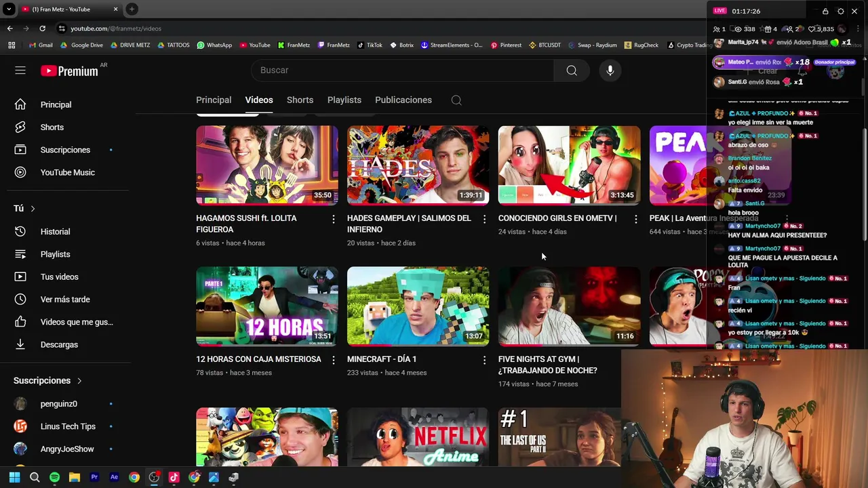Start voice search with microphone icon
The image size is (868, 488).
pyautogui.click(x=610, y=70)
